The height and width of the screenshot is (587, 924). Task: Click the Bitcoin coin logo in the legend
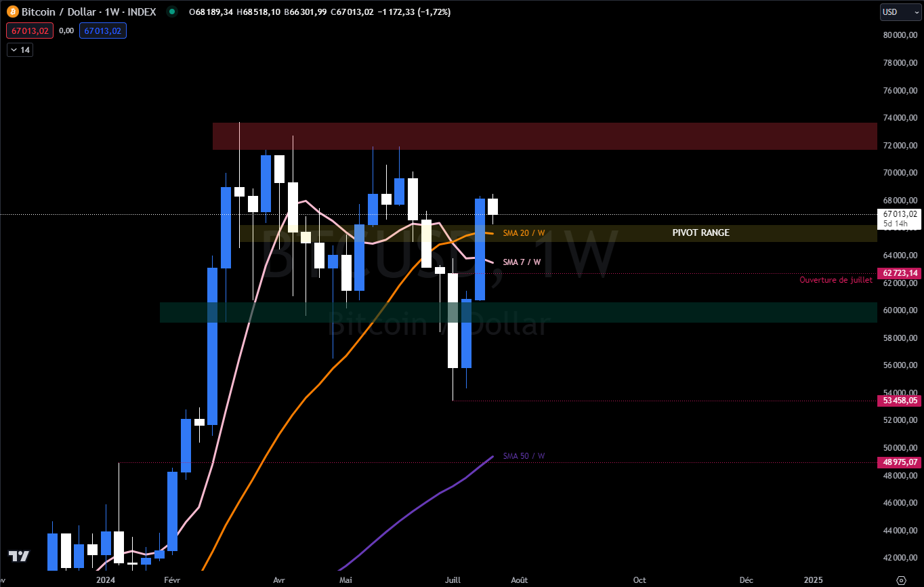(12, 12)
